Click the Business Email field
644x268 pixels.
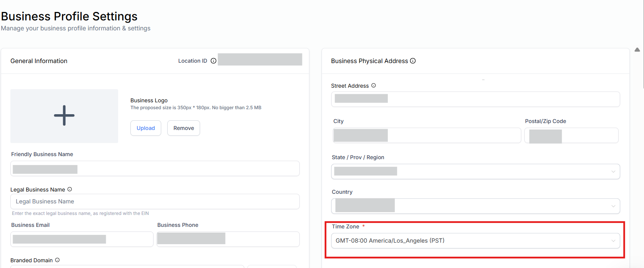tap(82, 239)
